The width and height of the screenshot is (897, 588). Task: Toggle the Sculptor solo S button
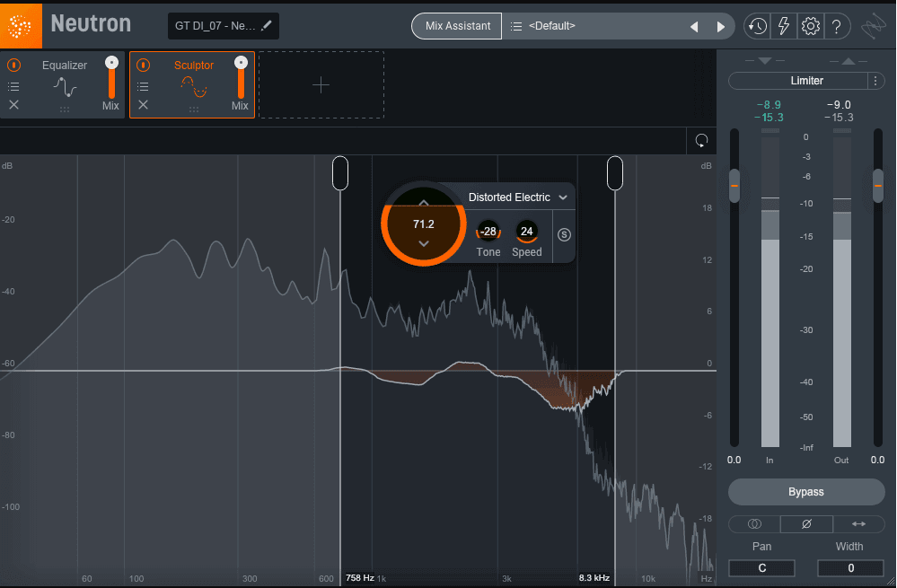(564, 234)
